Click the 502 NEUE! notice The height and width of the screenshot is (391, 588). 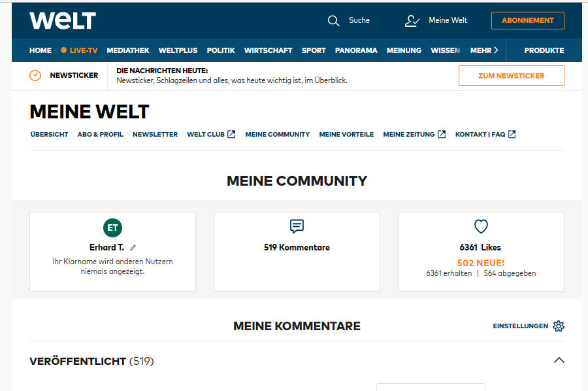pyautogui.click(x=481, y=263)
